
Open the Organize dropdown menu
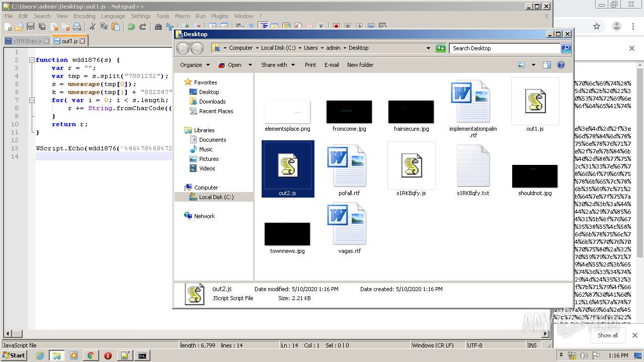click(195, 65)
